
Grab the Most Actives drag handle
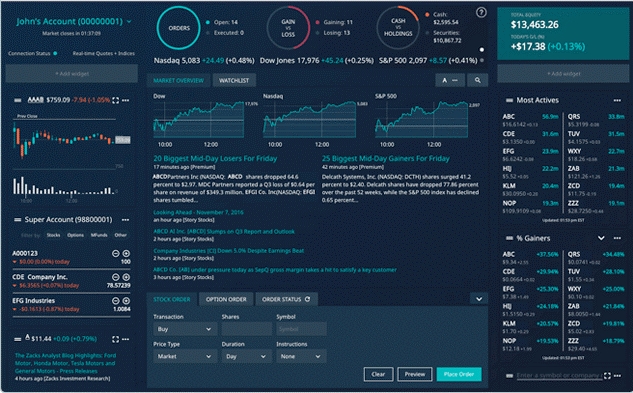click(x=509, y=100)
